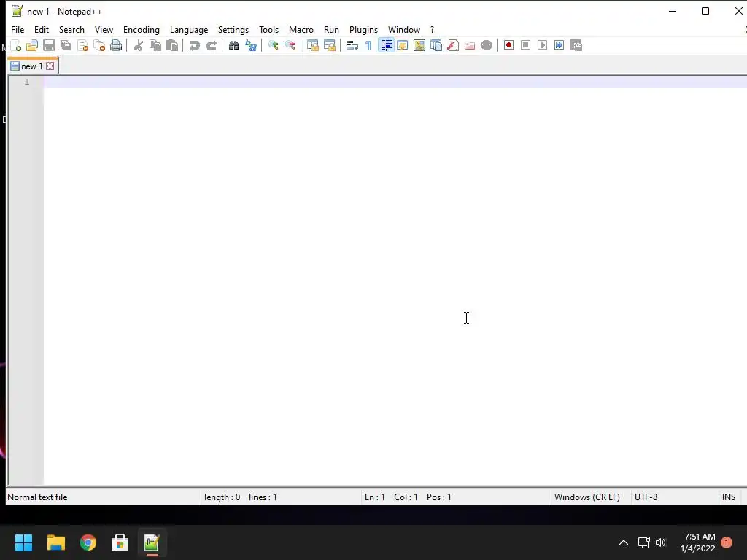Toggle show all characters pilcrow icon

[x=368, y=45]
